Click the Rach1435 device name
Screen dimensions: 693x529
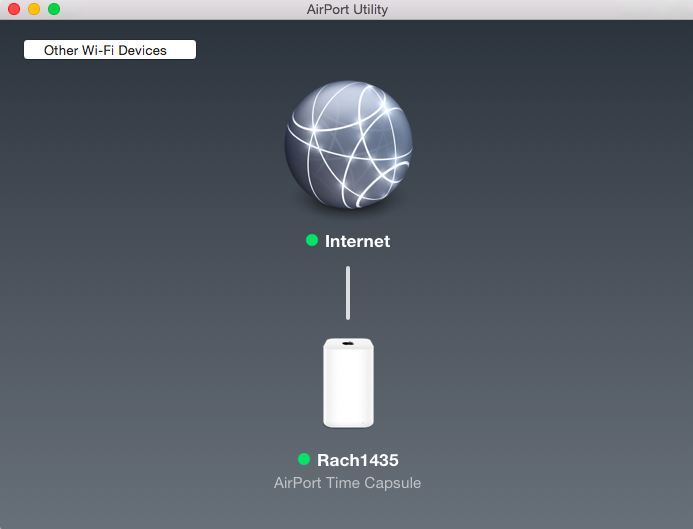point(358,460)
